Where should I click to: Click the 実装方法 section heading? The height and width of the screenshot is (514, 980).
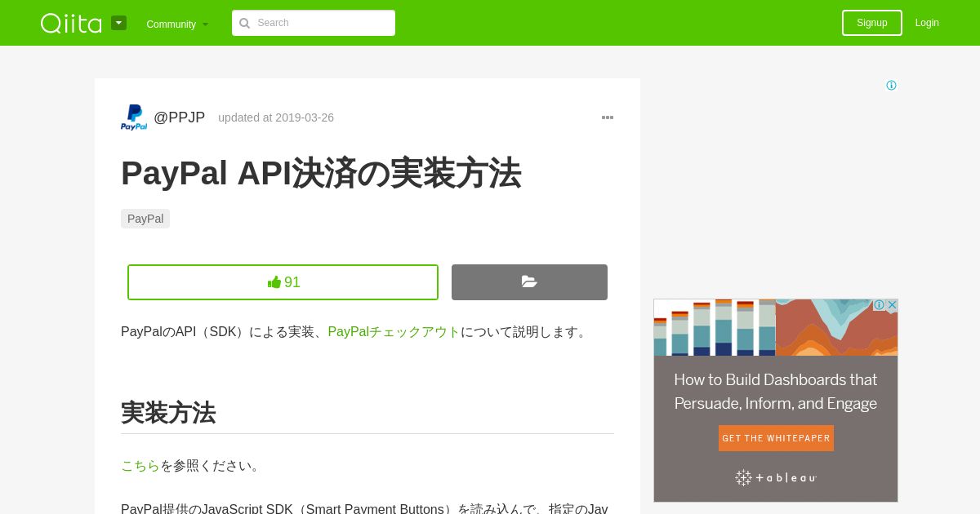click(x=168, y=413)
